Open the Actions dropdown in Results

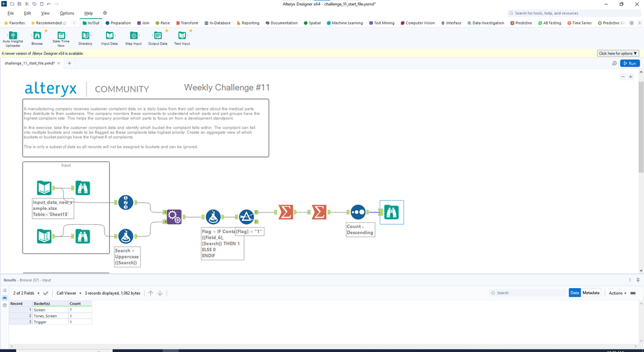tap(618, 293)
